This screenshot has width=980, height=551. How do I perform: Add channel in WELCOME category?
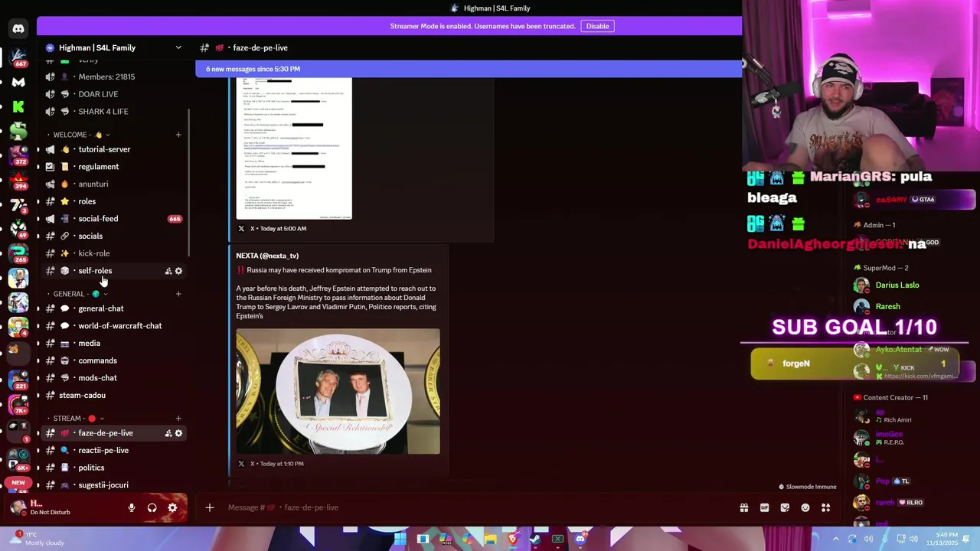click(178, 135)
